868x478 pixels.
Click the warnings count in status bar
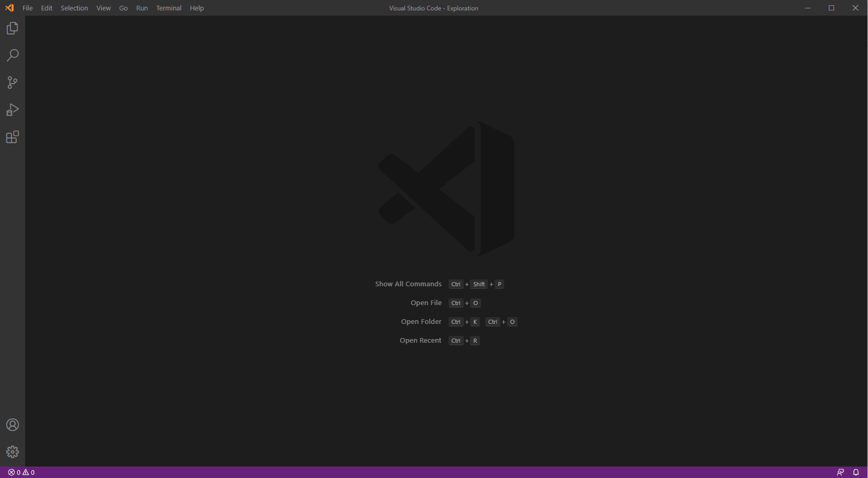tap(28, 472)
